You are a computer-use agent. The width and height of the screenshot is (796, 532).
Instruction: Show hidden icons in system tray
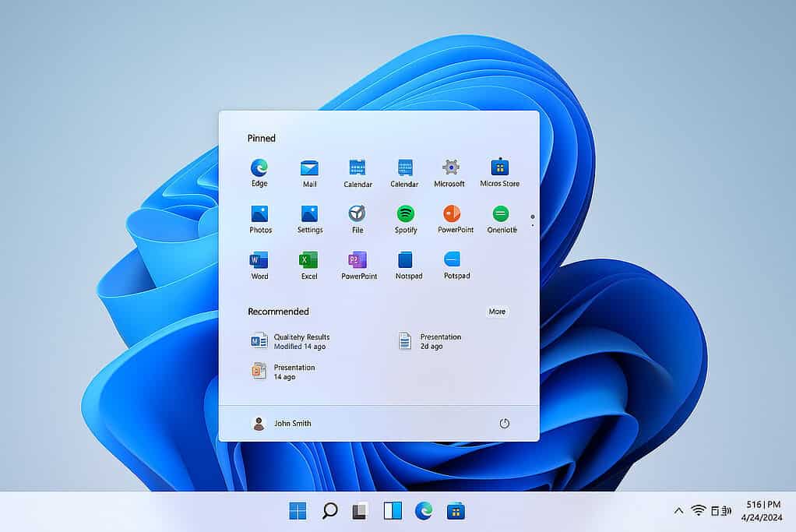(678, 511)
